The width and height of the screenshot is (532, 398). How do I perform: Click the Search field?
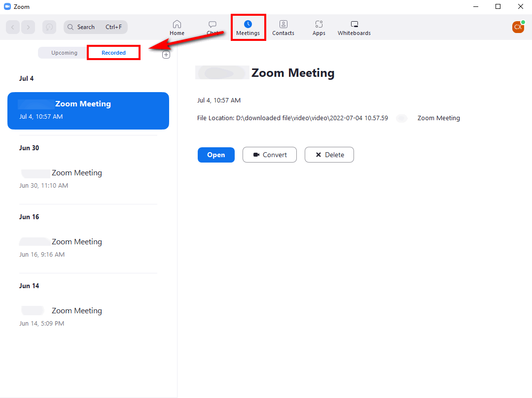coord(95,27)
